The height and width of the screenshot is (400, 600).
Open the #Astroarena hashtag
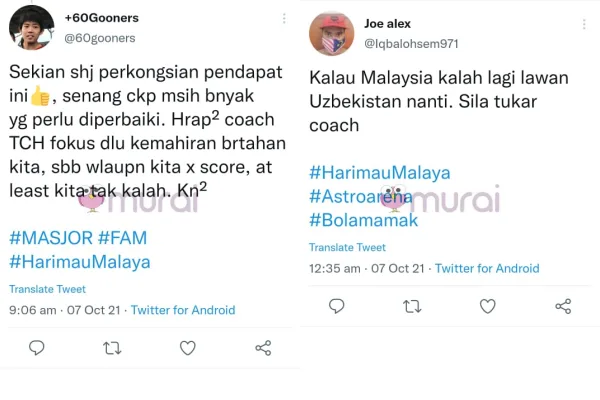pyautogui.click(x=361, y=196)
